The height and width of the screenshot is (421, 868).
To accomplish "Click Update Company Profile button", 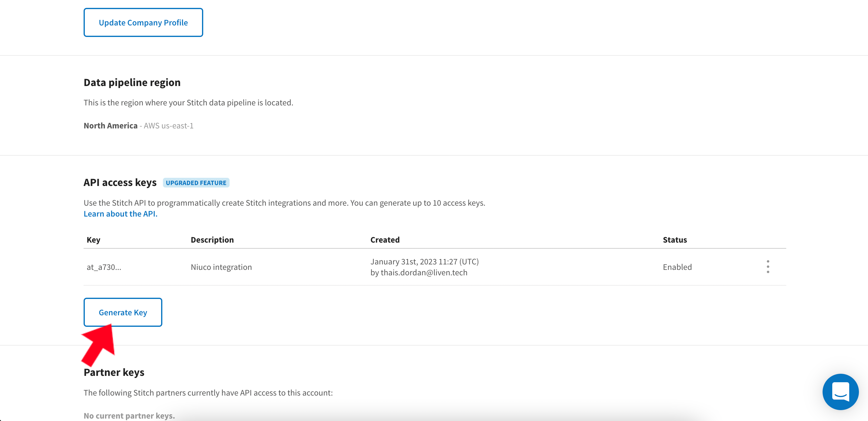I will (143, 23).
